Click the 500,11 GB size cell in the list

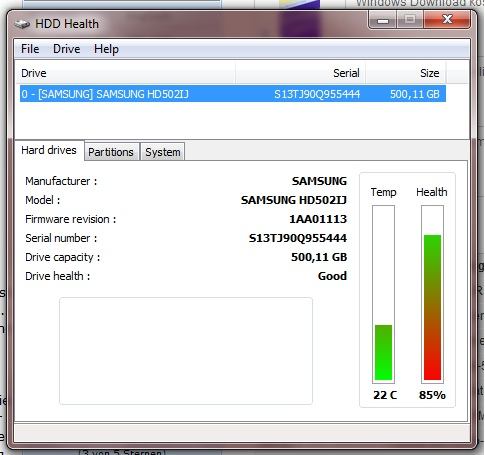click(415, 94)
